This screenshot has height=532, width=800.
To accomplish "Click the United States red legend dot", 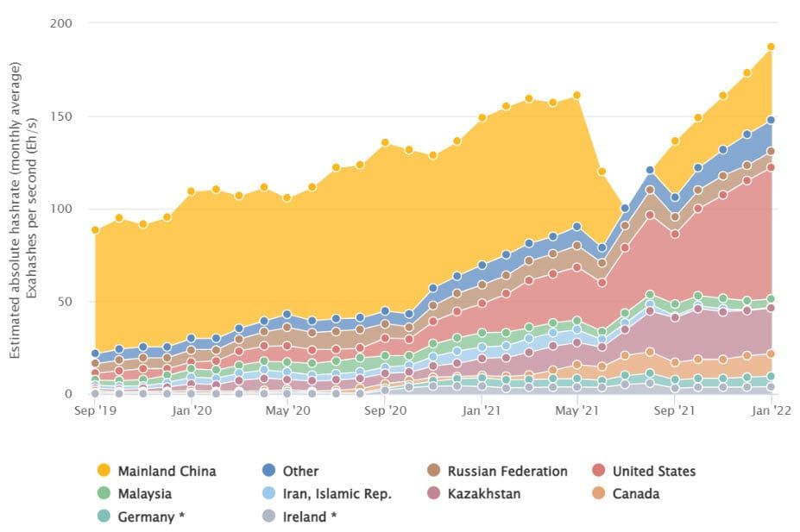I will pos(599,470).
